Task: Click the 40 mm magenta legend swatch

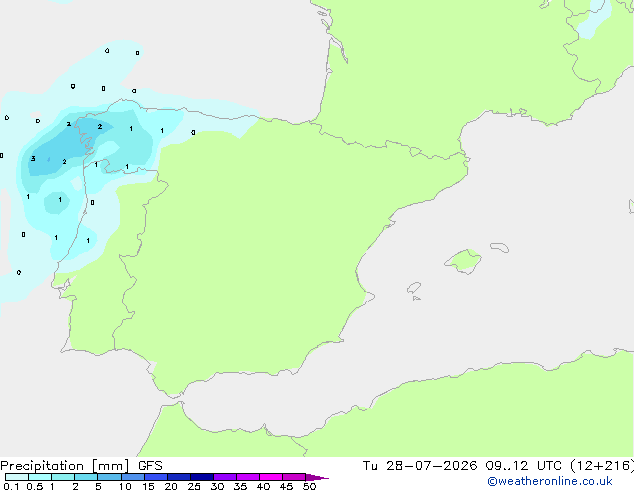Action: pos(271,477)
